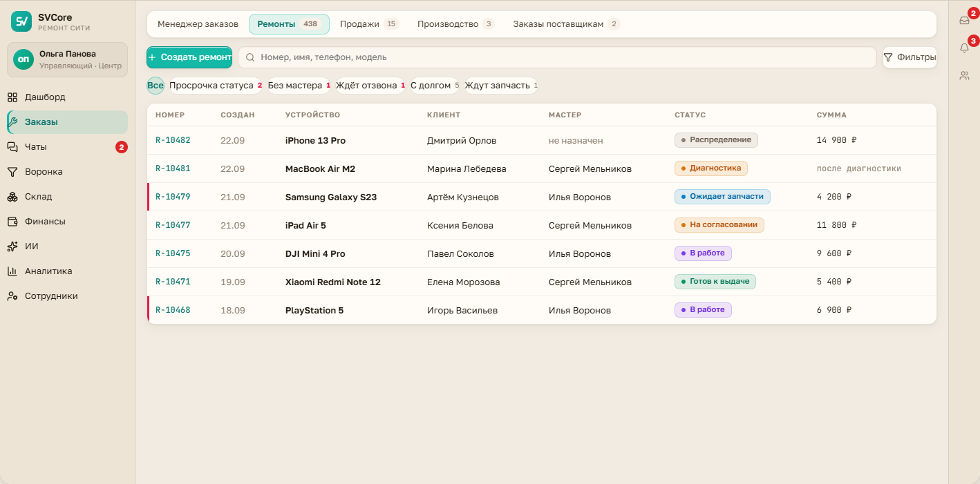Open order link R-10482
Viewport: 980px width, 484px height.
point(173,140)
